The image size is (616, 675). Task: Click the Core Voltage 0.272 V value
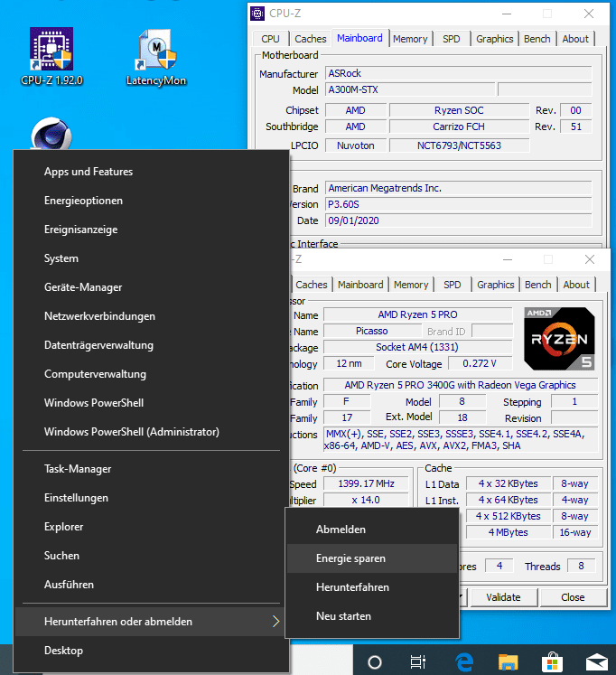[480, 364]
